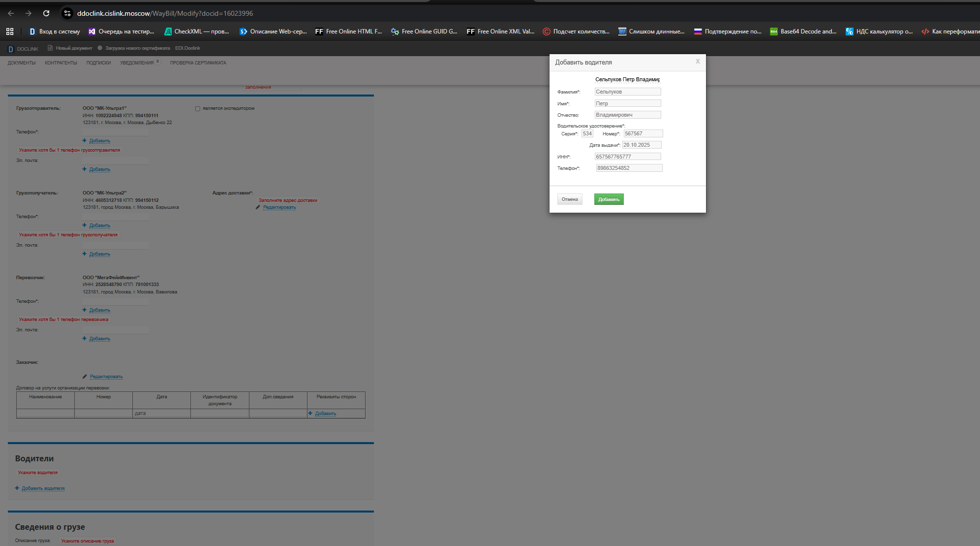Viewport: 980px width, 546px height.
Task: Click the green Добавить button
Action: coord(609,199)
